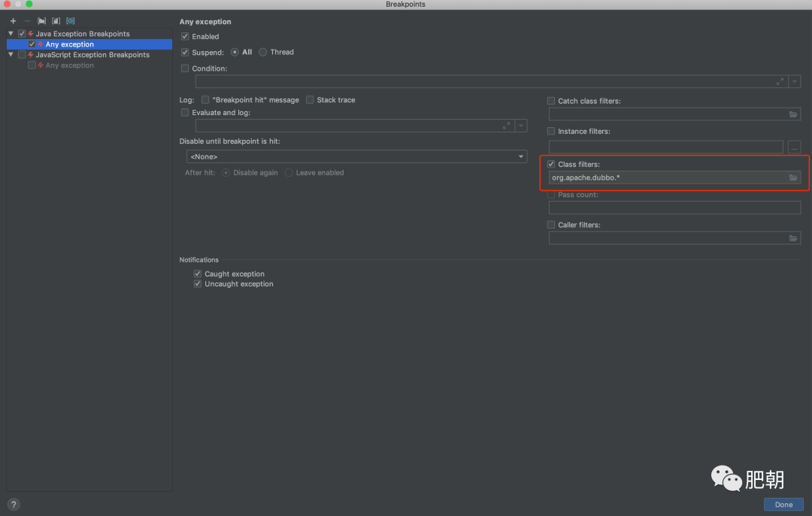
Task: Enable the Caller filters checkbox
Action: (x=551, y=225)
